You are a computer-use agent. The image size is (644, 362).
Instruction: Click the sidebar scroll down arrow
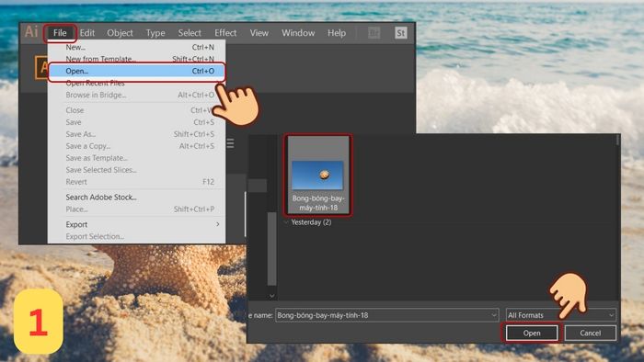coord(272,296)
